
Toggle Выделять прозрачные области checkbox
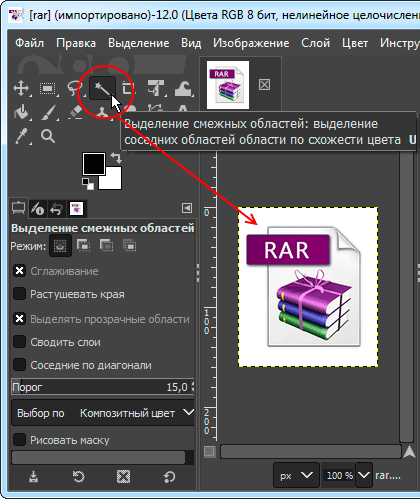(x=19, y=319)
